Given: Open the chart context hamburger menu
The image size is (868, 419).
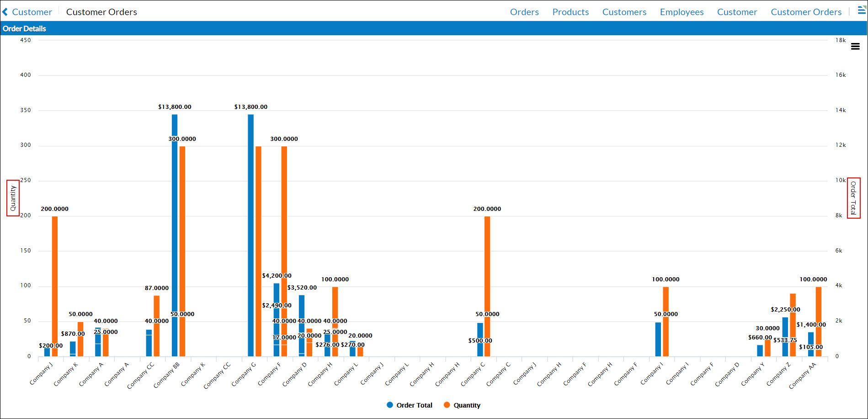Looking at the screenshot, I should click(x=856, y=46).
